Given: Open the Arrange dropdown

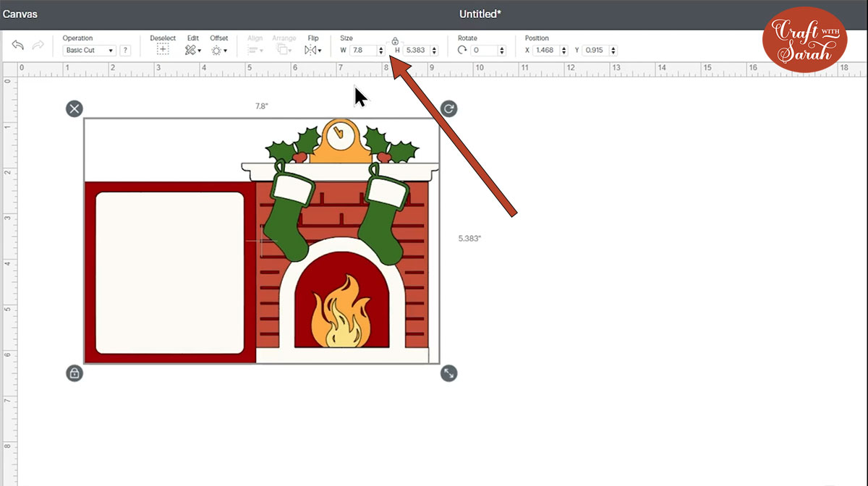Looking at the screenshot, I should [x=284, y=50].
